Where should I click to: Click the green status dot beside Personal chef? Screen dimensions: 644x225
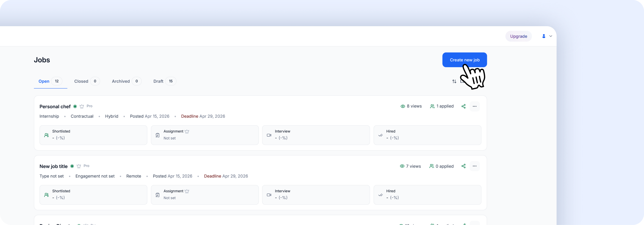click(75, 106)
